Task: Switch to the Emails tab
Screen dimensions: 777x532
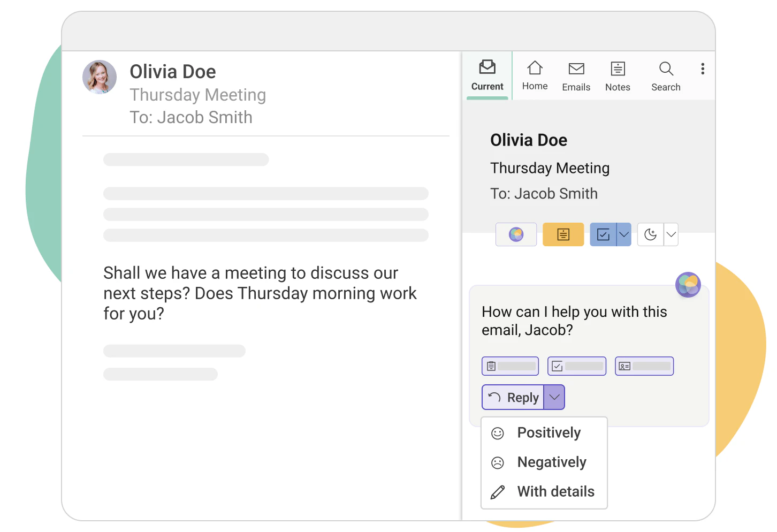Action: tap(576, 75)
